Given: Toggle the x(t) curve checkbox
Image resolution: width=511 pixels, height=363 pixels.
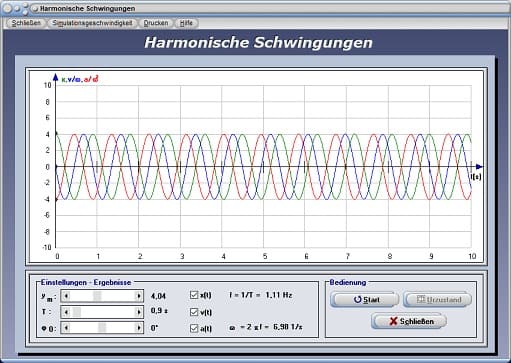Looking at the screenshot, I should point(194,295).
